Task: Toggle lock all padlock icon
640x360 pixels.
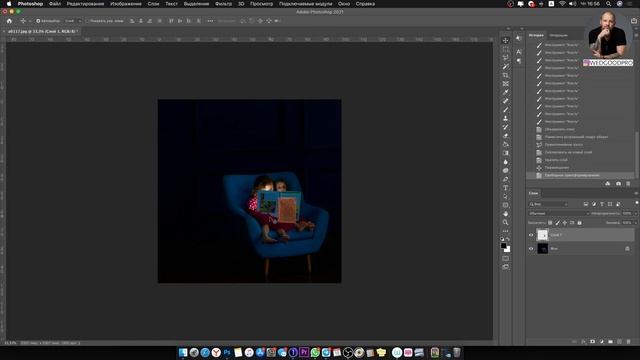Action: [580, 223]
